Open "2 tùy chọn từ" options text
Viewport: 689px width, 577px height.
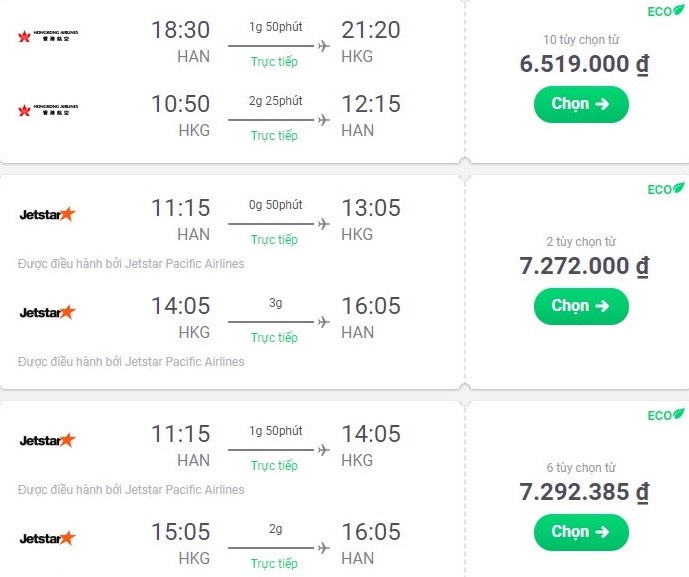(580, 241)
